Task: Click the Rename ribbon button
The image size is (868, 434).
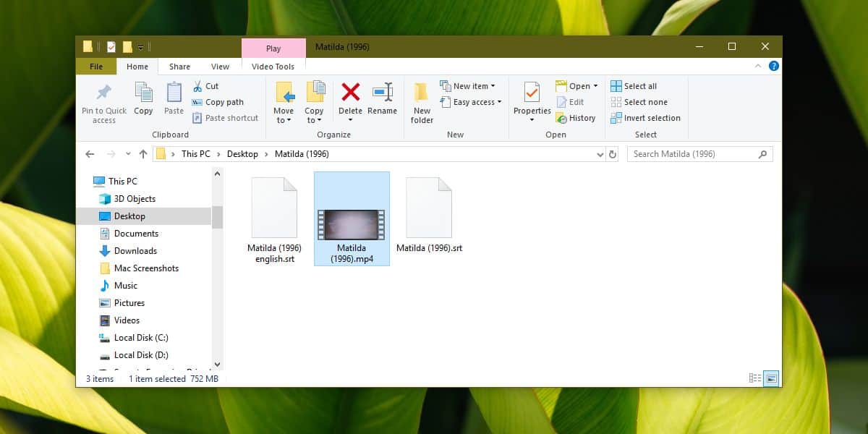Action: point(382,99)
